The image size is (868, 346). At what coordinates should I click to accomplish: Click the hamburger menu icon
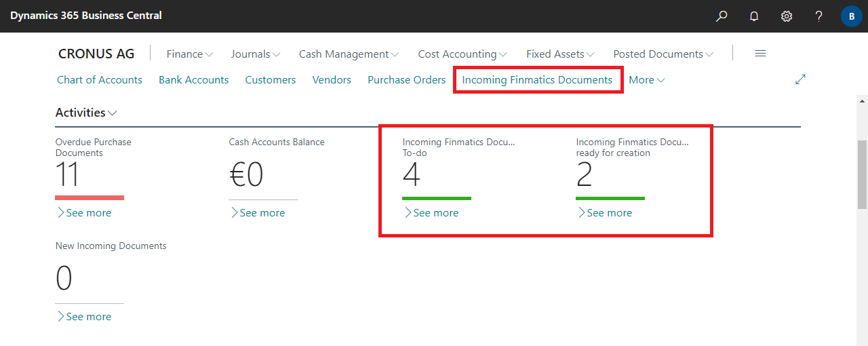[760, 54]
